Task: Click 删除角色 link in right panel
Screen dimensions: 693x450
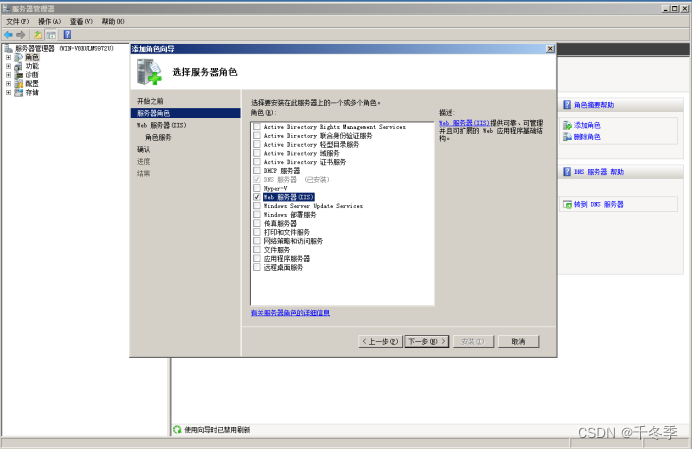Action: click(587, 137)
